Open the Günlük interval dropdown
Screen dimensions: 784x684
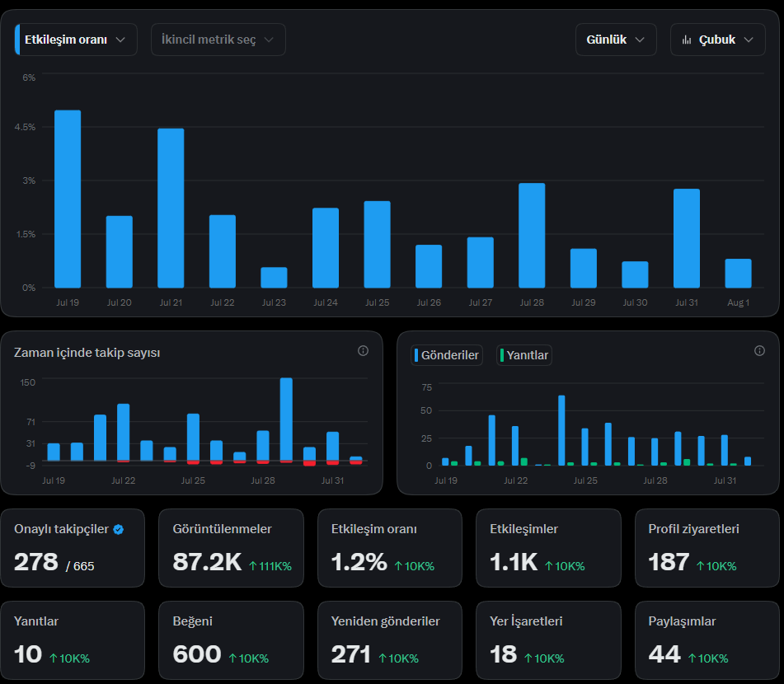pos(616,40)
